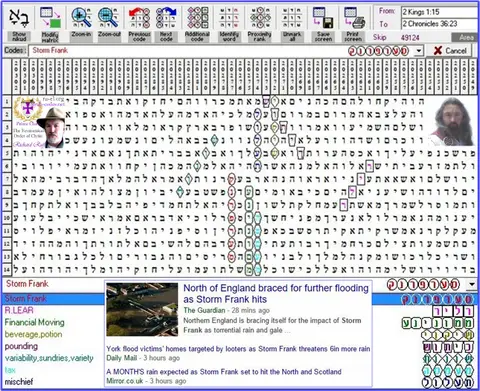This screenshot has height=391, width=480.
Task: Click the Daily Mail source label
Action: 122,358
